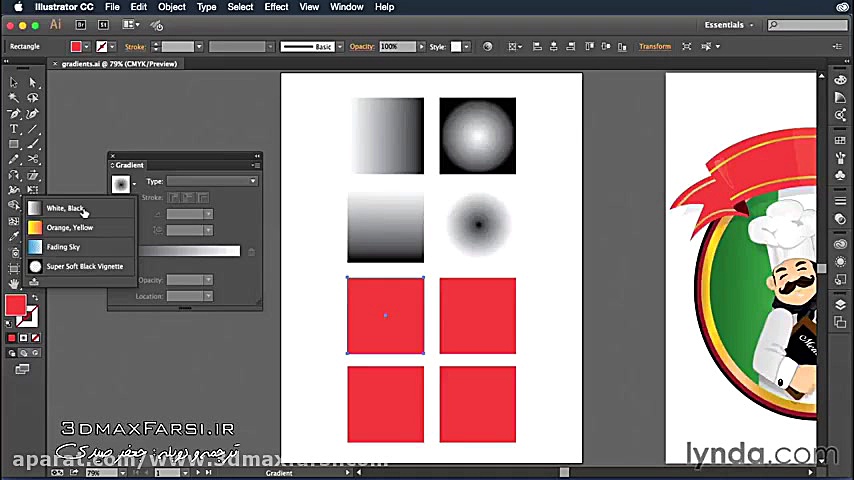
Task: Open the Symbols club panel icon
Action: (840, 175)
